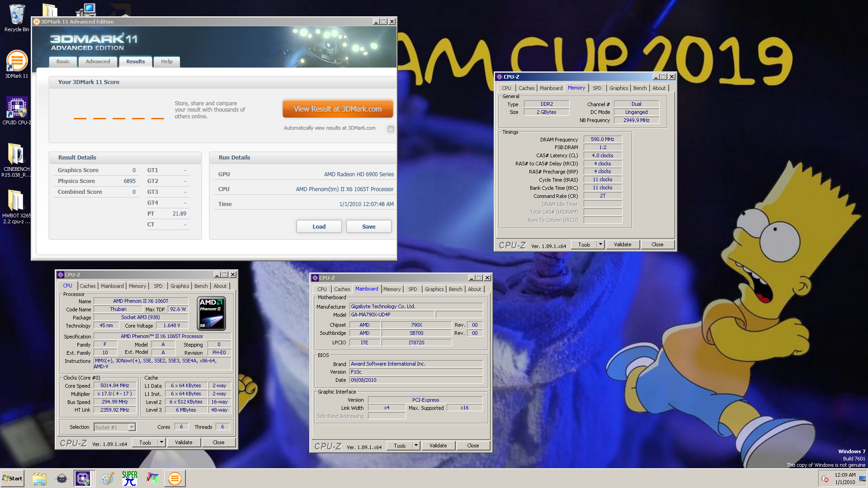Viewport: 868px width, 488px height.
Task: Open SPD tab in the Memory CPU-Z window
Action: [x=597, y=88]
